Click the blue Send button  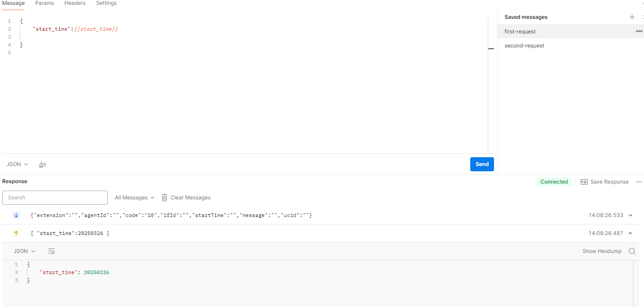coord(482,164)
